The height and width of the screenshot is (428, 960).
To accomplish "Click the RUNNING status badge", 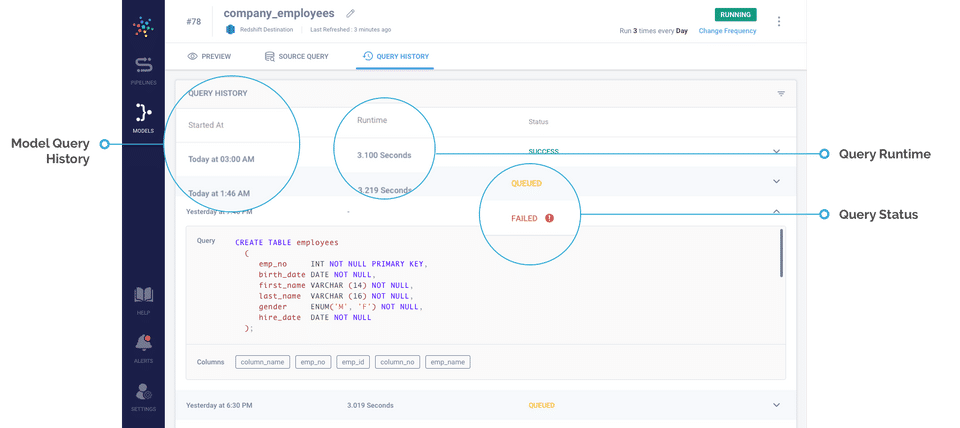I will tap(735, 15).
